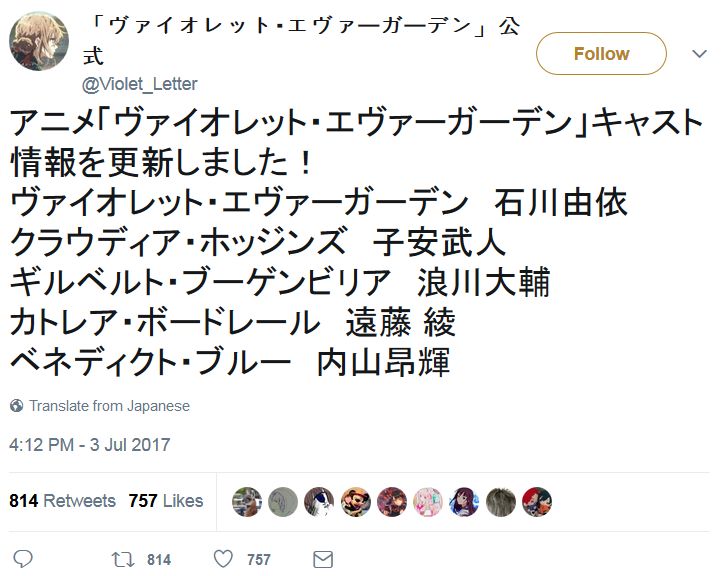Open the 4:12 PM - 3 Jul 2017 timestamp

(90, 444)
